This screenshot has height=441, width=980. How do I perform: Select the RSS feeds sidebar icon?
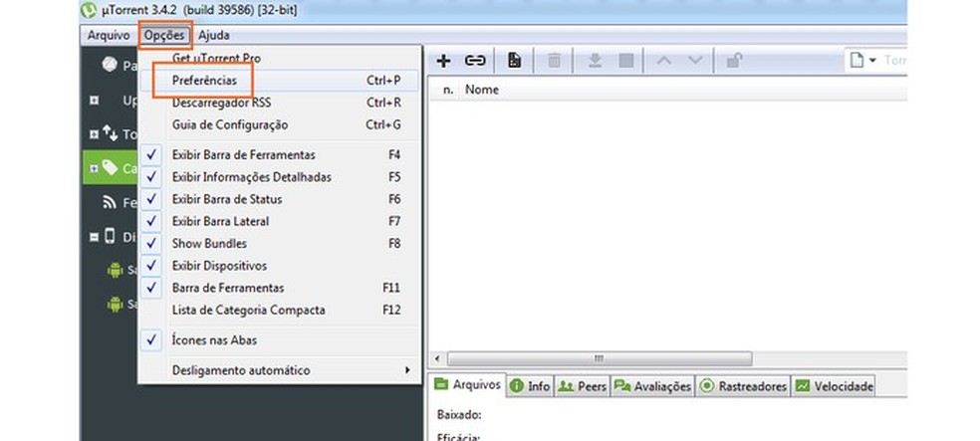coord(110,202)
